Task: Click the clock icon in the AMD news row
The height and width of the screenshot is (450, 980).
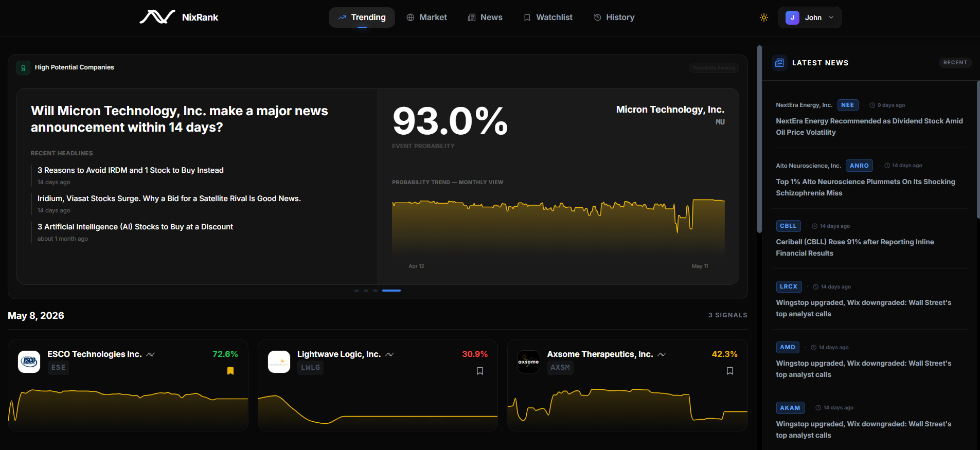Action: (x=814, y=348)
